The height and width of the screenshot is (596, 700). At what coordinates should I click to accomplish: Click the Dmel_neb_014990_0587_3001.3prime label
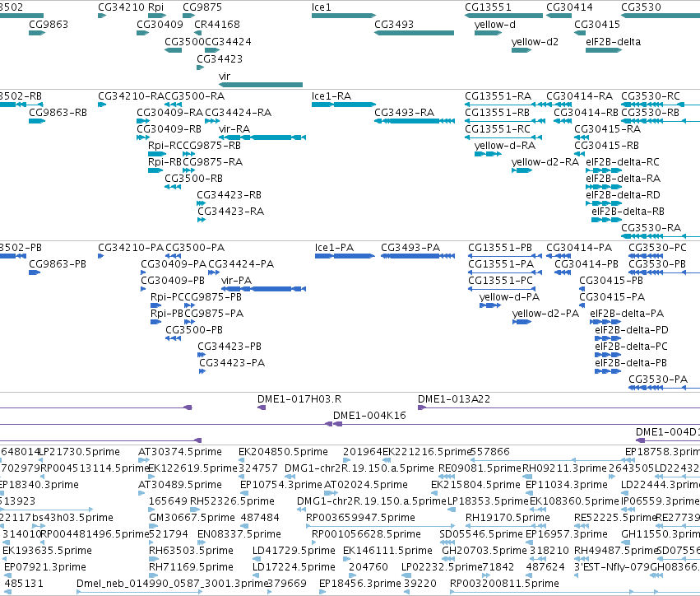point(172,584)
